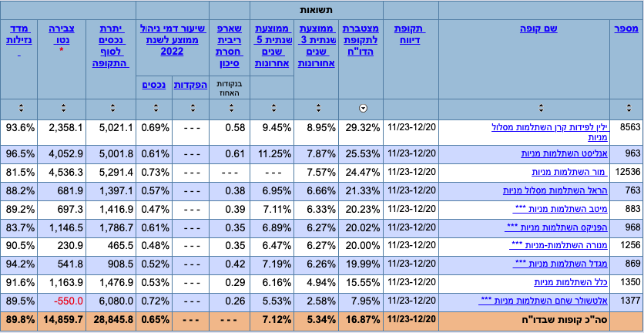Select total assets 28,845.8 cell
644x333 pixels.
(x=111, y=320)
